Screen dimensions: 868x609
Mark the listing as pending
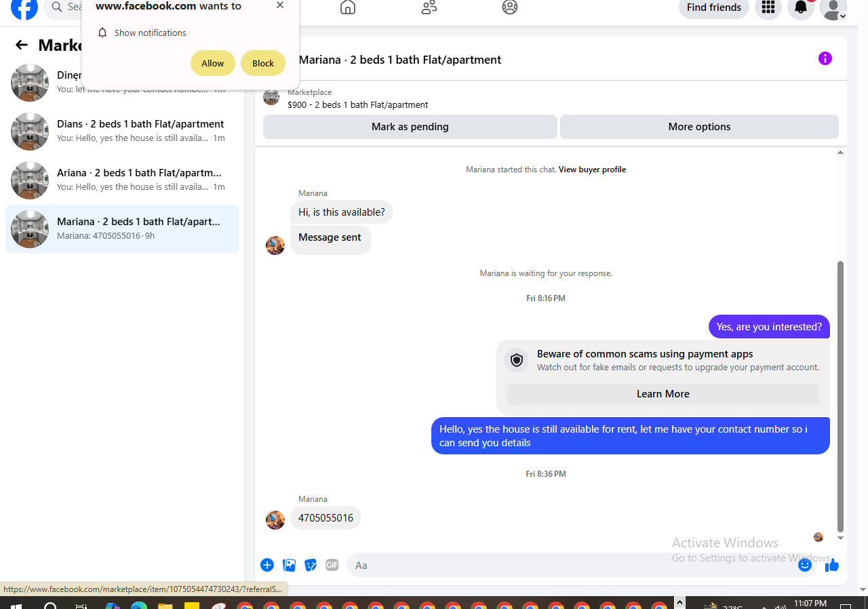pos(410,127)
